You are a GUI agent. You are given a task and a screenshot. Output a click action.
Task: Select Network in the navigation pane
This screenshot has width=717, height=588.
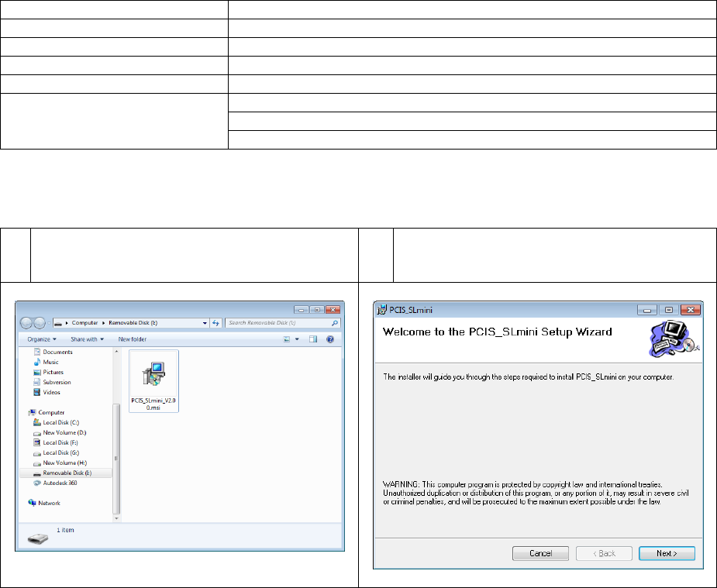point(44,503)
